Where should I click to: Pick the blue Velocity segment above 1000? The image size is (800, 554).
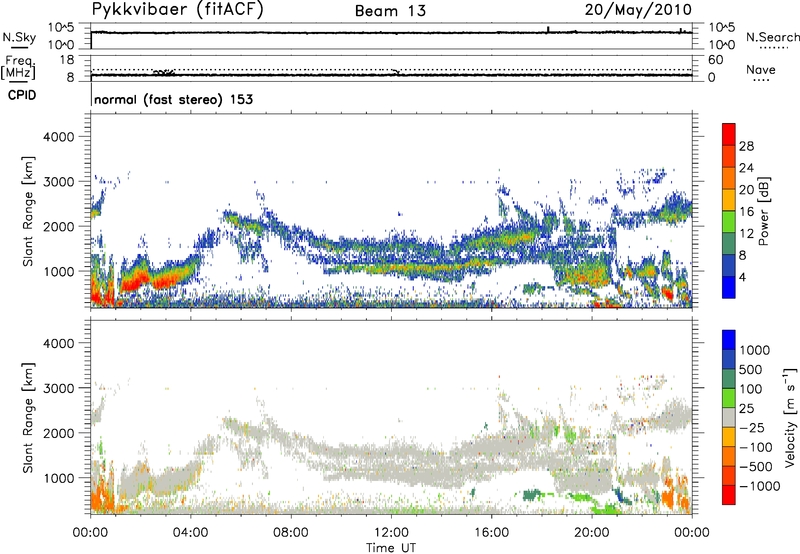729,340
